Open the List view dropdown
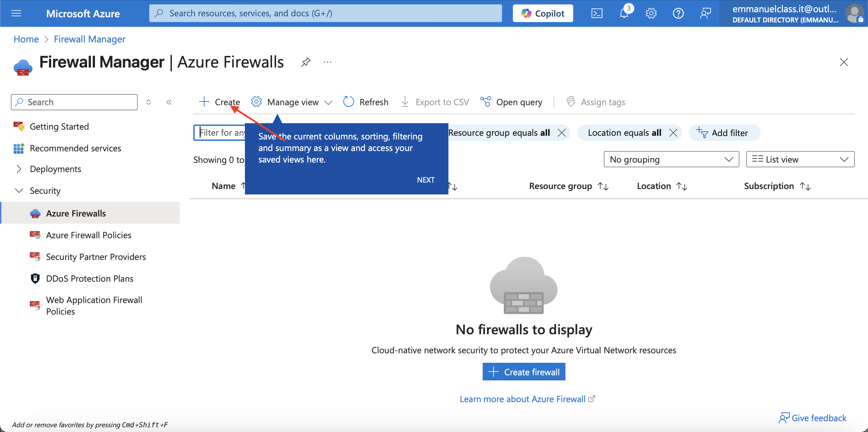868x432 pixels. (x=800, y=159)
